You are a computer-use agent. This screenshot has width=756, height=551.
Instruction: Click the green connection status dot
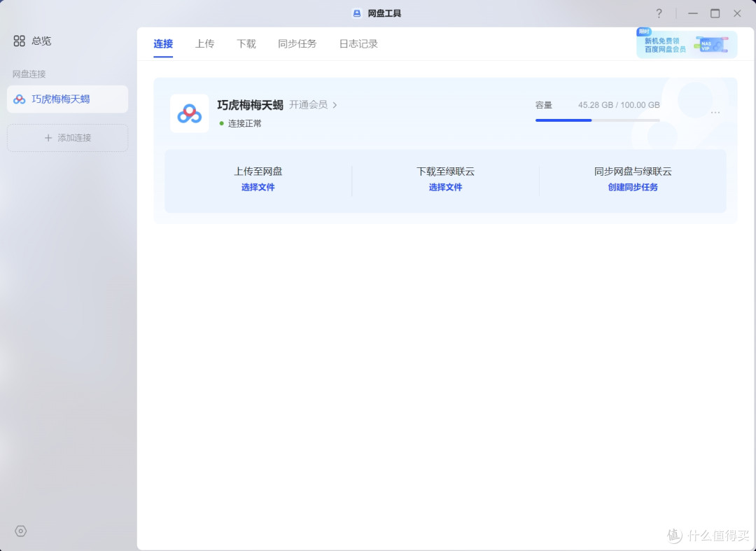[222, 123]
